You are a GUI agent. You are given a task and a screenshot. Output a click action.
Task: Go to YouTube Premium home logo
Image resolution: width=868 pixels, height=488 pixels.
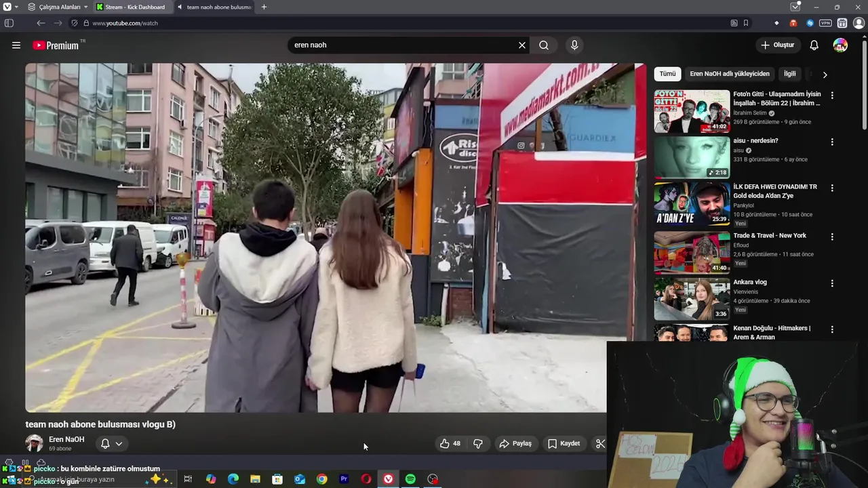(x=56, y=45)
